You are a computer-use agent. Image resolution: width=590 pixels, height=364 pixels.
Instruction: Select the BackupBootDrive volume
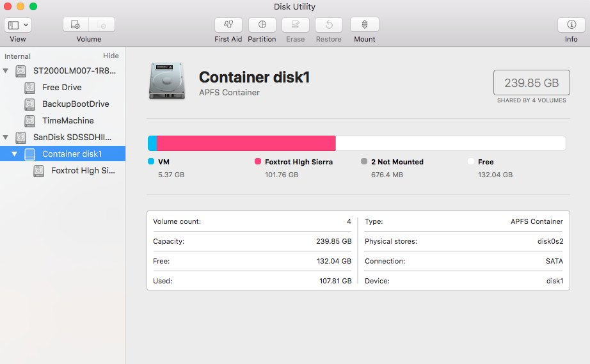(x=76, y=104)
